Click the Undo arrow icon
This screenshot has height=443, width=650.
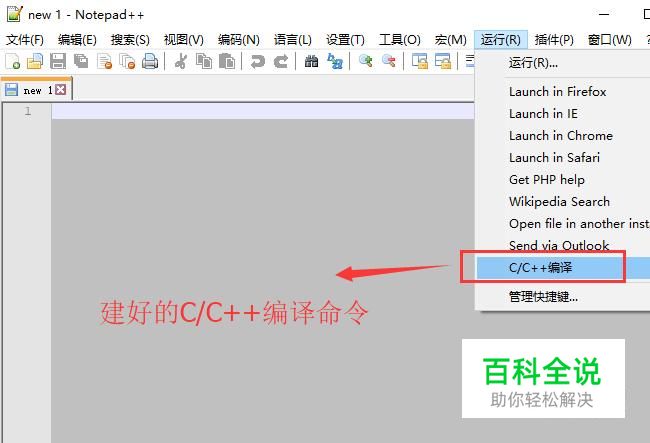[257, 61]
